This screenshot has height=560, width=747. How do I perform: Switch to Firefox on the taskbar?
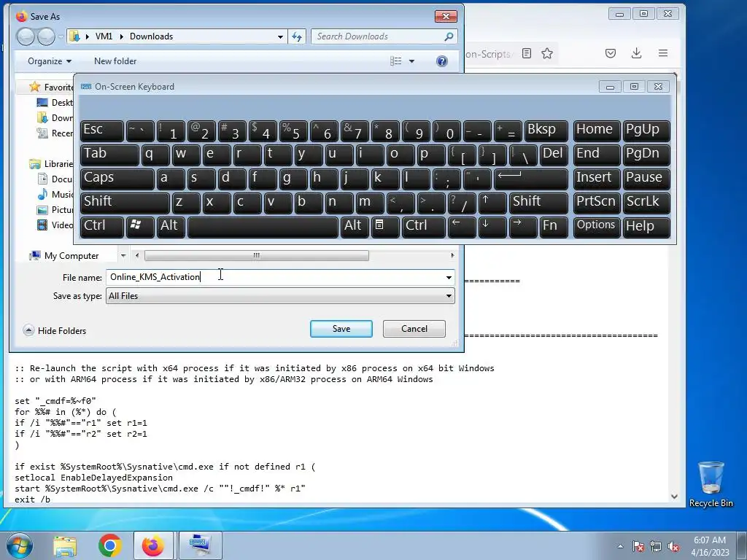[153, 545]
